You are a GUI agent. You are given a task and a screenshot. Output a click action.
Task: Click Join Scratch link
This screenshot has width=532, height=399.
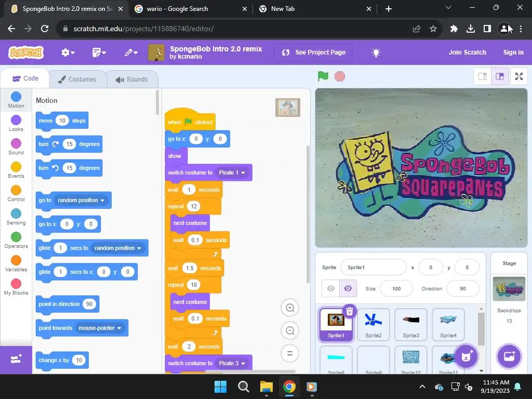tap(467, 52)
